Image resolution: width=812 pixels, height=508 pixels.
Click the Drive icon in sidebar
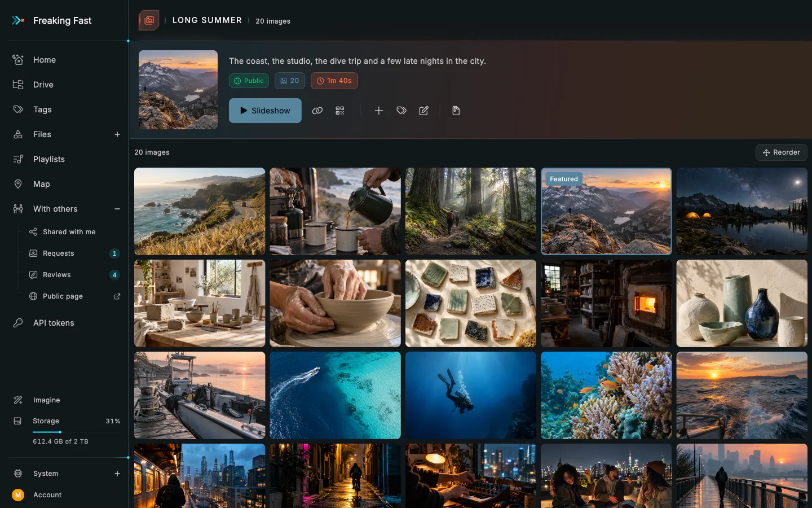(x=18, y=85)
